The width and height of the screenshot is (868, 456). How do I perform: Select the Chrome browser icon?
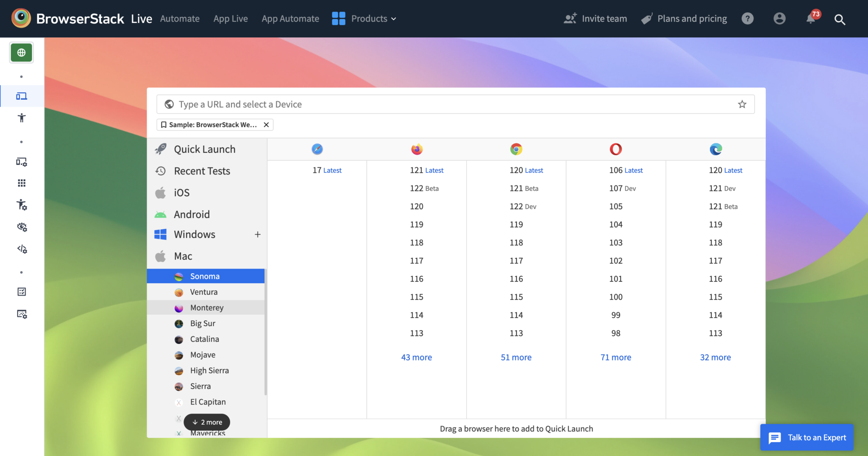coord(516,149)
